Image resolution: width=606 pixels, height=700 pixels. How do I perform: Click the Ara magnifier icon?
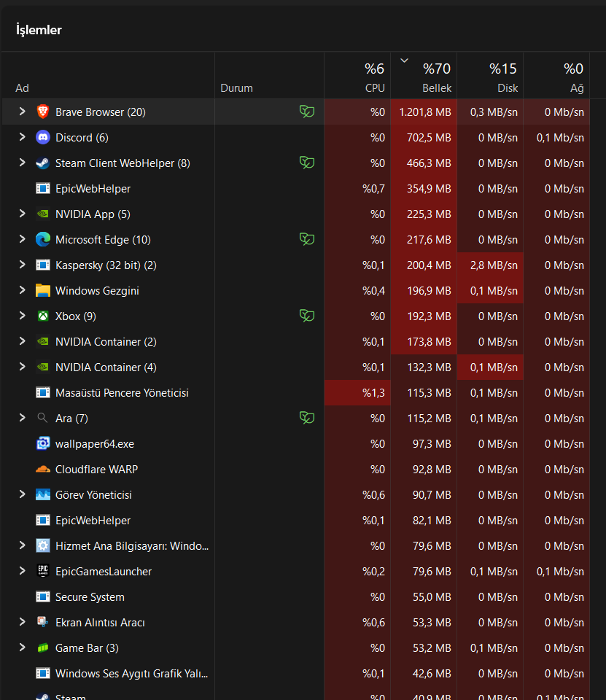[43, 418]
